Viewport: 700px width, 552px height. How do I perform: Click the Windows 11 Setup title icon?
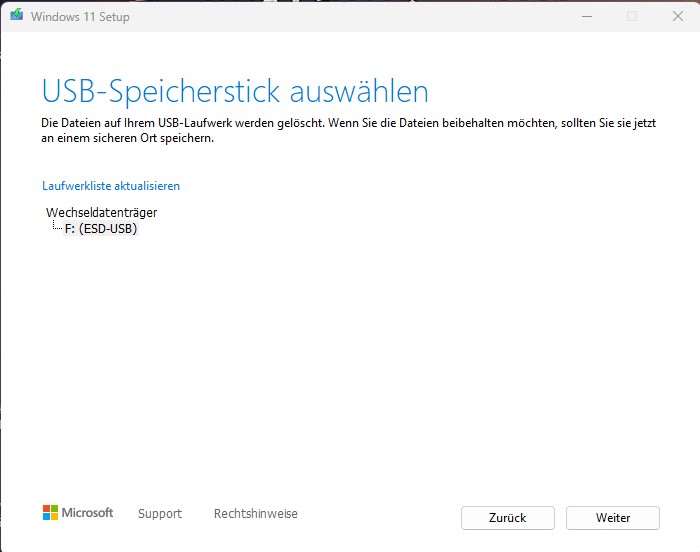[x=17, y=15]
